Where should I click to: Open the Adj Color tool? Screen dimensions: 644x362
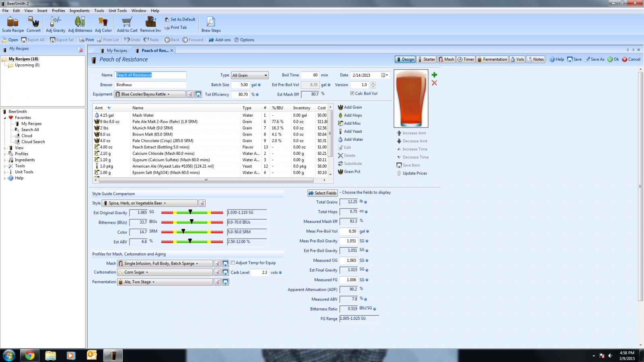(103, 25)
